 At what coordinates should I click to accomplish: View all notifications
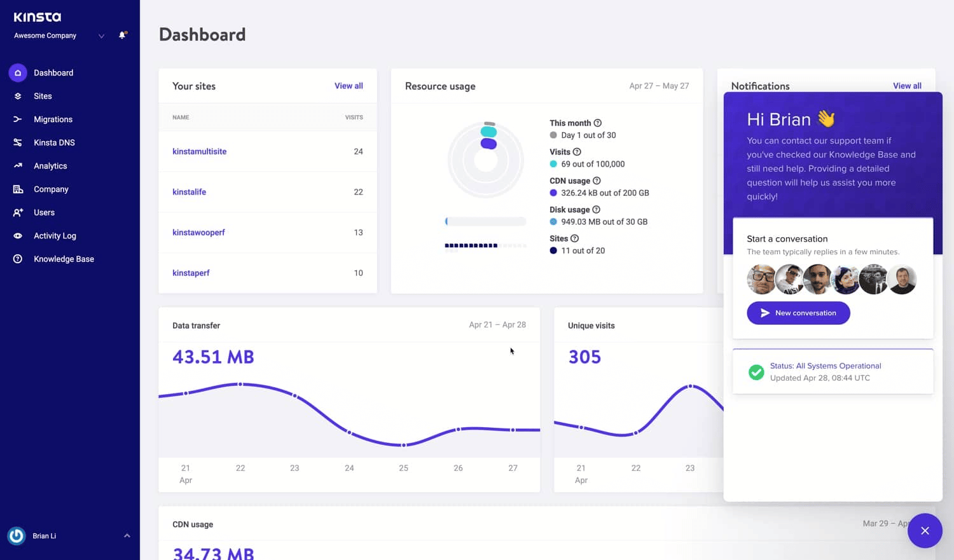(x=907, y=86)
